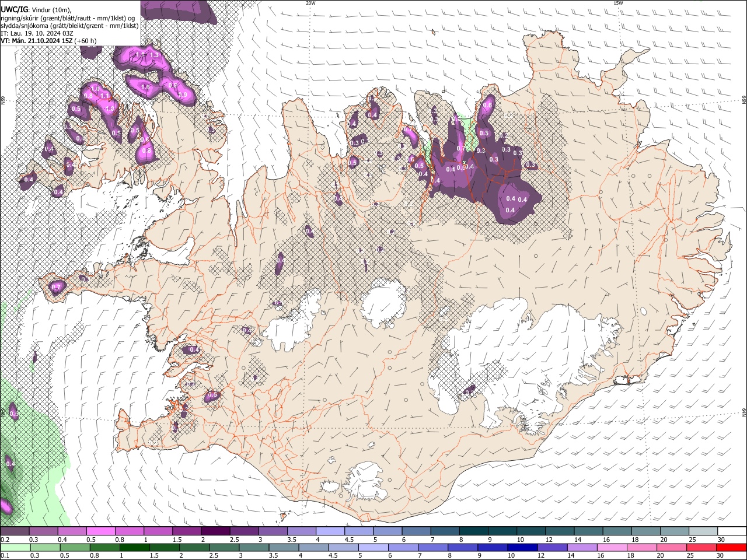Click the "UWC/IG: Vindur (10m)," title line
747x560 pixels.
click(36, 10)
